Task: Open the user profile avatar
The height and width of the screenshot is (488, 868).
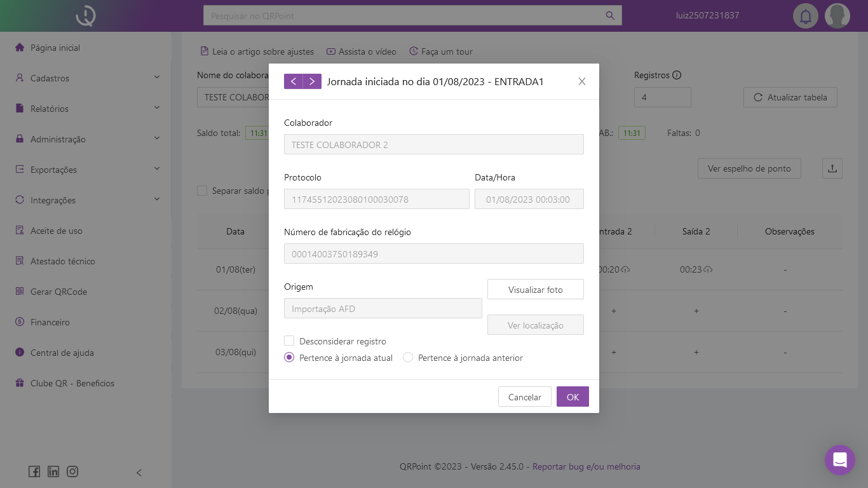Action: [837, 16]
